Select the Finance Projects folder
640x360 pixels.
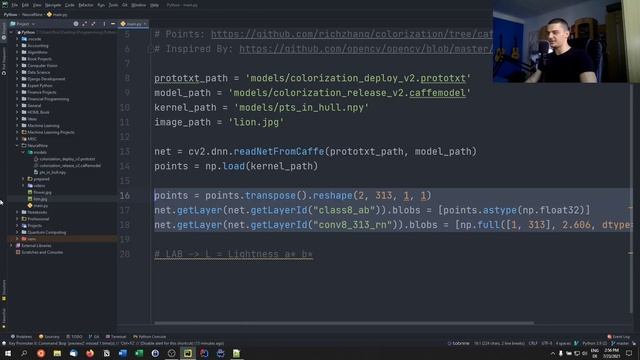tap(42, 92)
